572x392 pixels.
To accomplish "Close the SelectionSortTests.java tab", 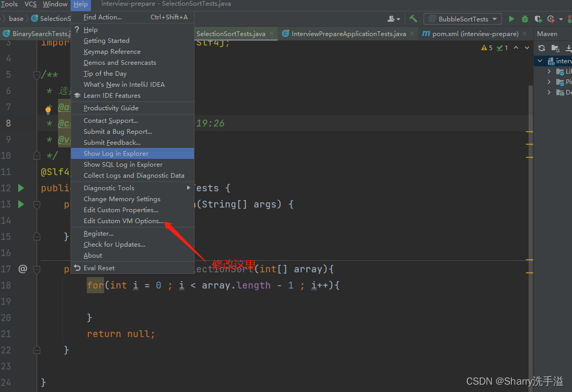I will point(271,33).
